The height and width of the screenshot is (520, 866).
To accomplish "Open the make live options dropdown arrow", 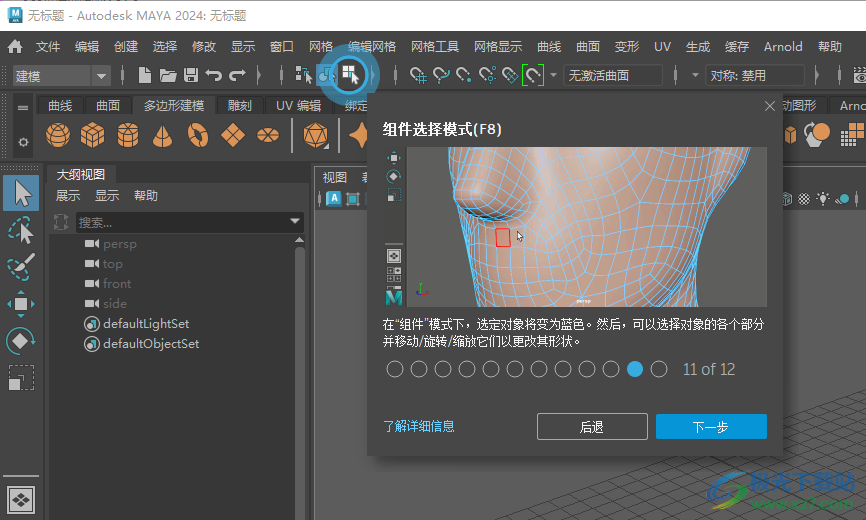I will point(553,75).
